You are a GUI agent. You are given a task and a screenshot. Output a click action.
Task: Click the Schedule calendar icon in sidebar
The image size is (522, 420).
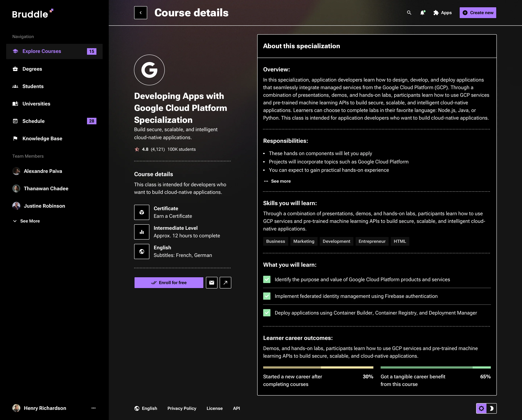click(x=15, y=121)
